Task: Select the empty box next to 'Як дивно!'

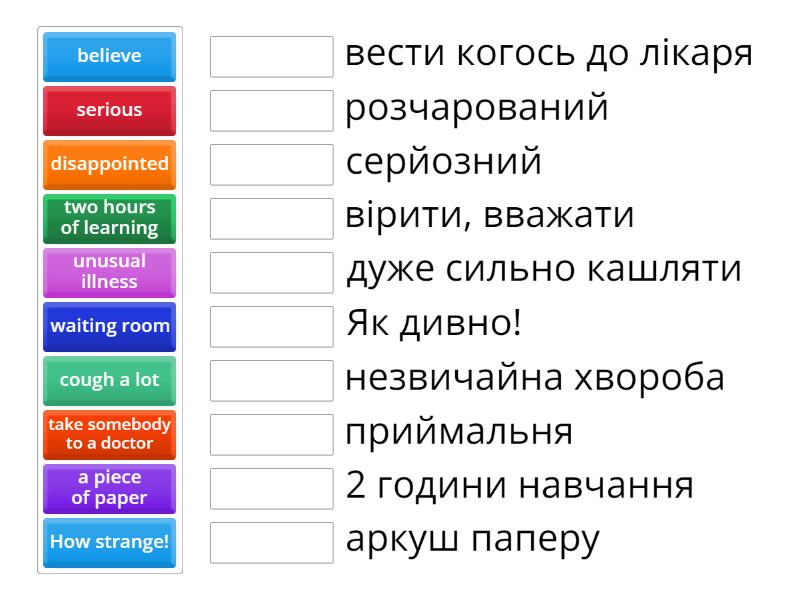Action: [272, 327]
